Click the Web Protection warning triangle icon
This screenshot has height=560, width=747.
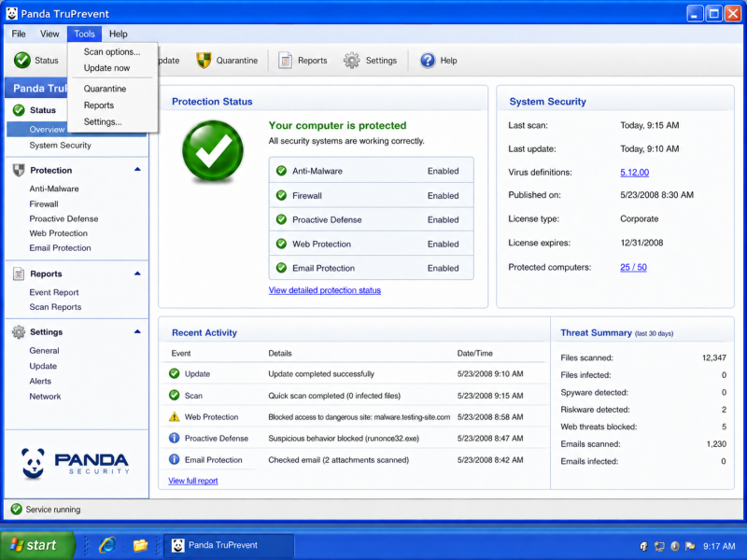pos(175,416)
